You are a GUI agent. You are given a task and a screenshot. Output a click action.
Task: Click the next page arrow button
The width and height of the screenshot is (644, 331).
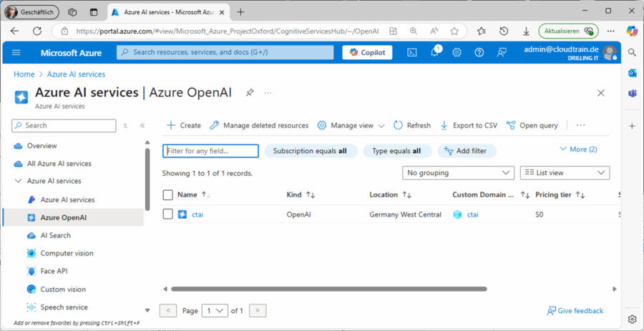(258, 310)
